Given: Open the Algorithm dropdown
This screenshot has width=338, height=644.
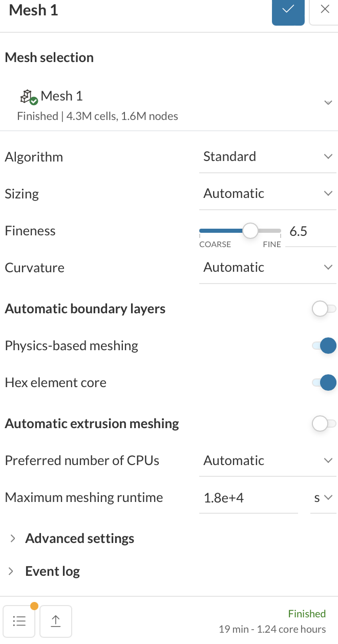Looking at the screenshot, I should point(267,156).
